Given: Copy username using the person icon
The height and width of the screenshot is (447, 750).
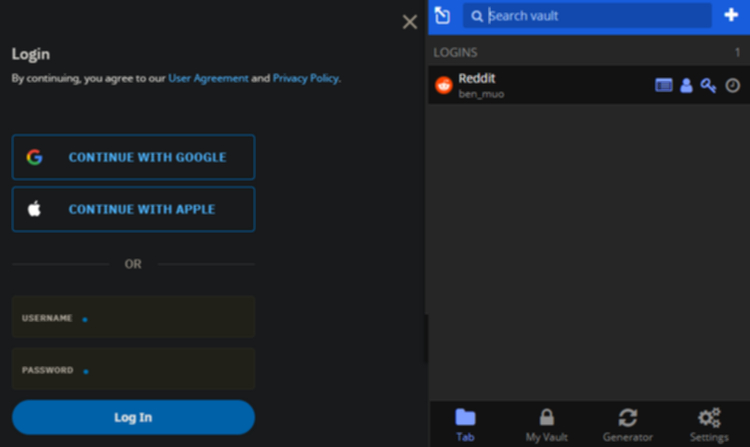Looking at the screenshot, I should click(x=686, y=85).
